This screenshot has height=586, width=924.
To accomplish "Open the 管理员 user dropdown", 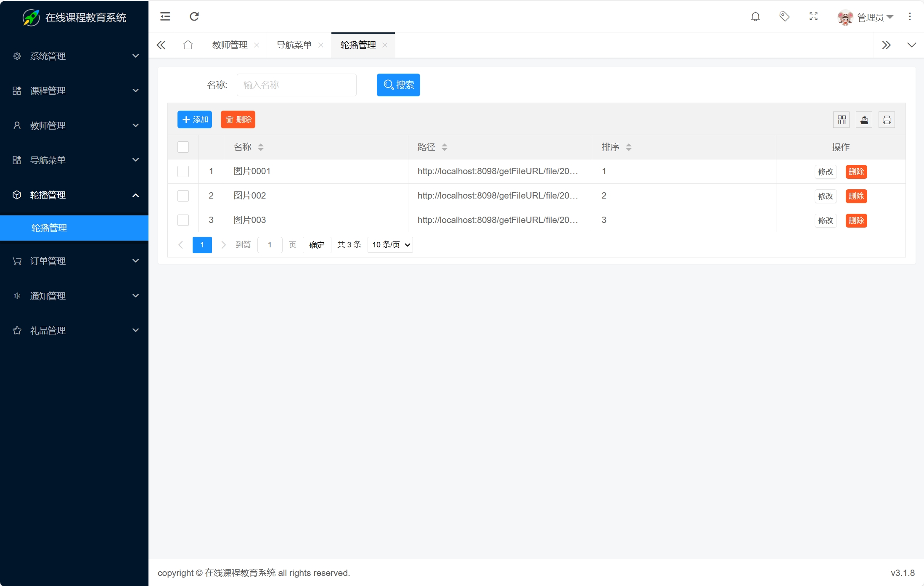I will click(871, 17).
